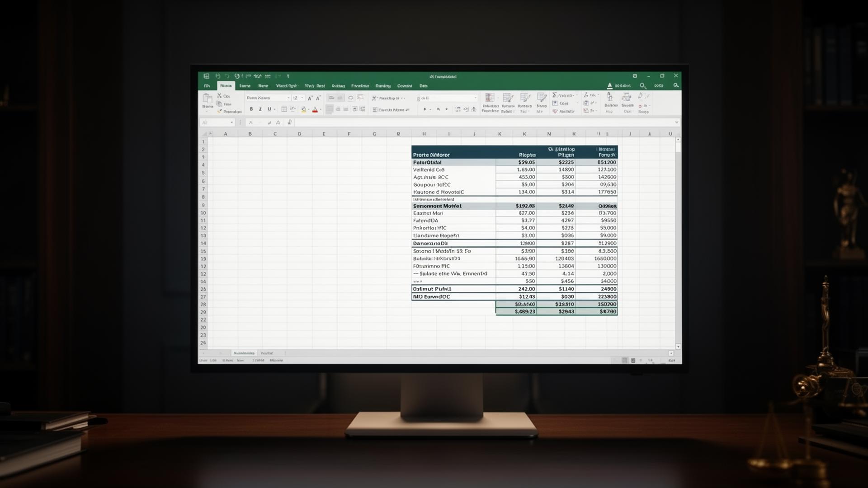868x488 pixels.
Task: Expand the formula bar chevron
Action: (676, 122)
